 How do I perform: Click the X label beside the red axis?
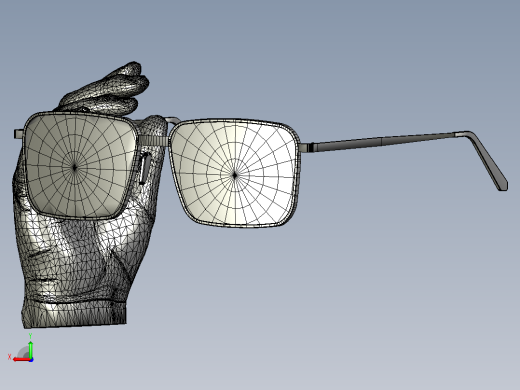(x=9, y=357)
